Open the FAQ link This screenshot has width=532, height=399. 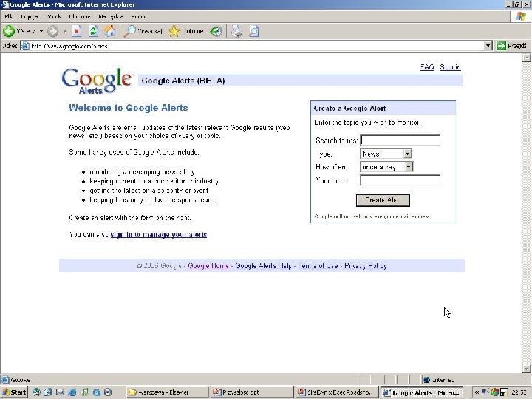[427, 67]
